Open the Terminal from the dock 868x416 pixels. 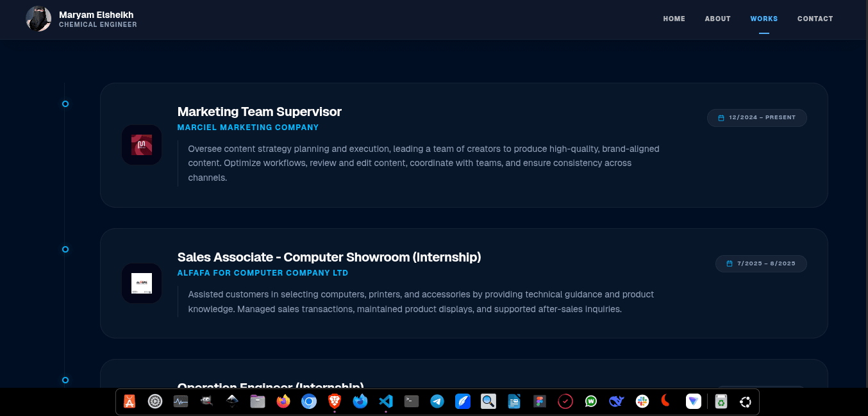tap(412, 402)
